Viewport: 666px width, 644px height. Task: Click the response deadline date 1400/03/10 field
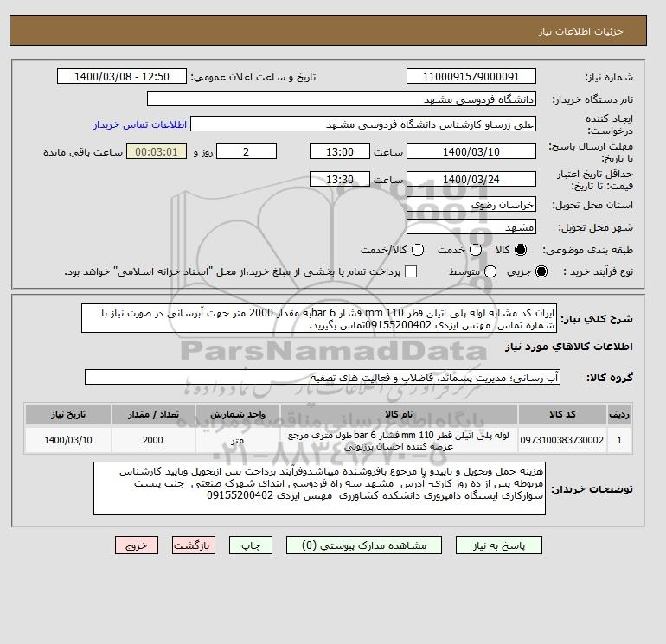[x=471, y=151]
